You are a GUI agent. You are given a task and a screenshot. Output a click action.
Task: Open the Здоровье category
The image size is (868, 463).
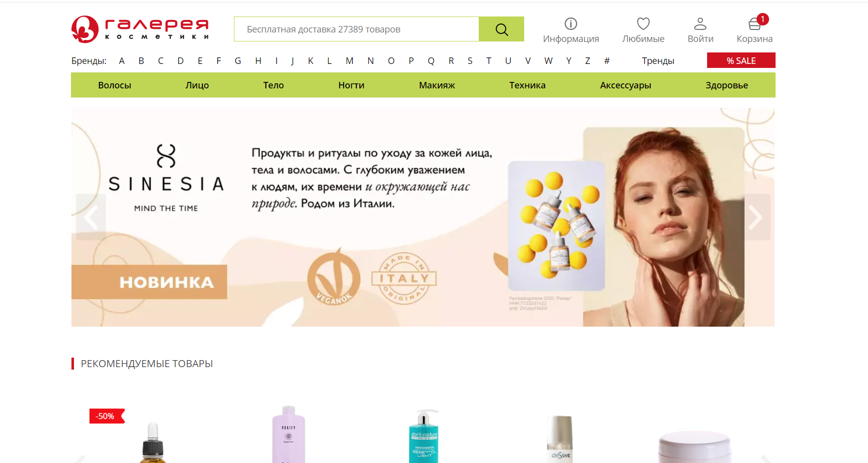click(x=727, y=85)
